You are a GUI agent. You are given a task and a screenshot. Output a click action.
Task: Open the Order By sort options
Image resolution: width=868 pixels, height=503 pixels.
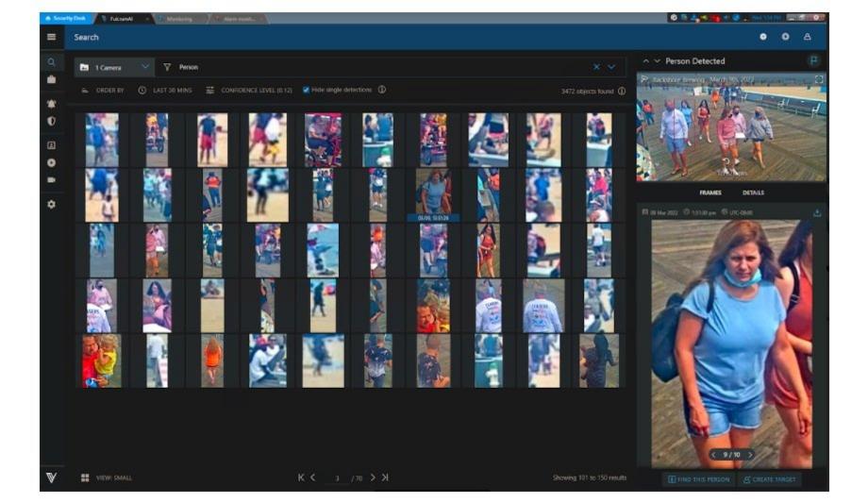click(103, 91)
